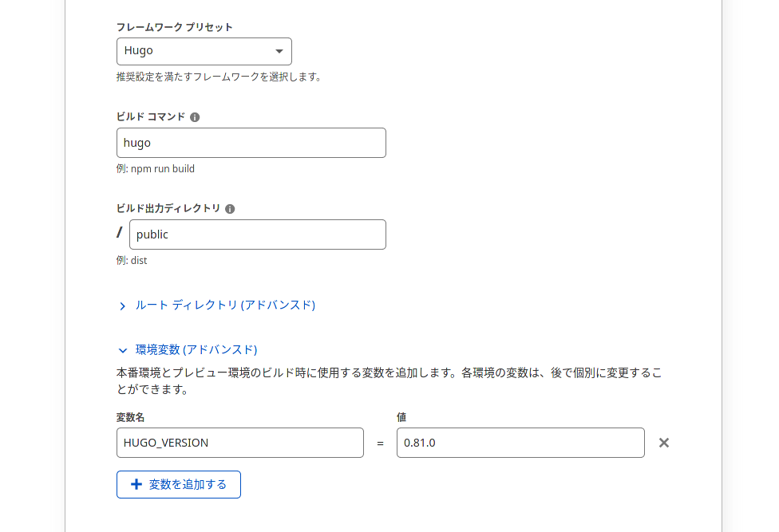Click the フレームワーク プリセット label
Viewport: 779px width, 532px height.
[175, 27]
